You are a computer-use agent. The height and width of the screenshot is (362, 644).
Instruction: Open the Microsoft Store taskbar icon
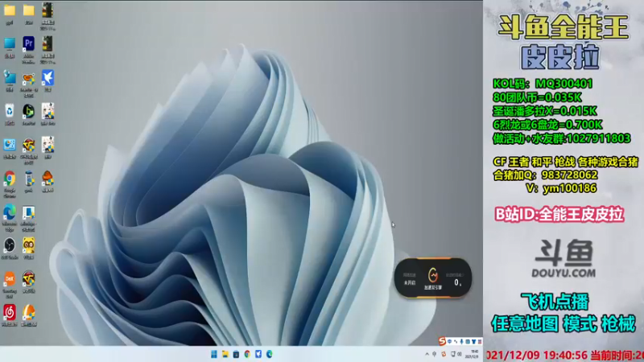point(236,354)
